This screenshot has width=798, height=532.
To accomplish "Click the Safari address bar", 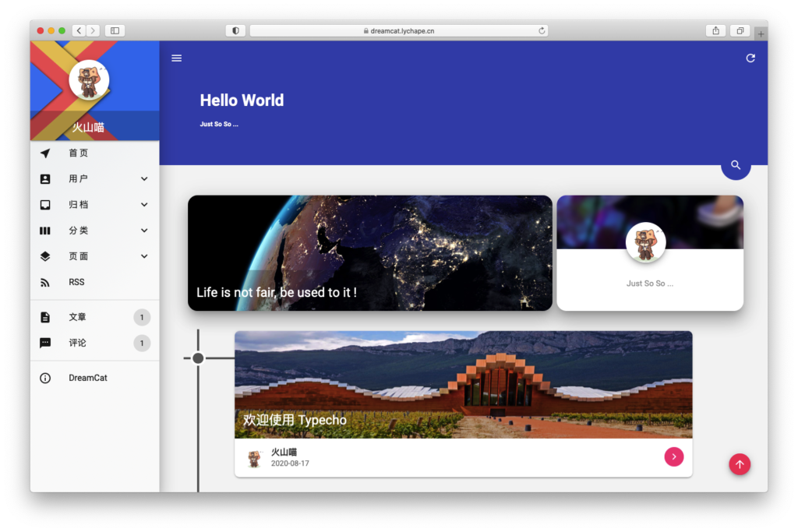I will [x=398, y=30].
